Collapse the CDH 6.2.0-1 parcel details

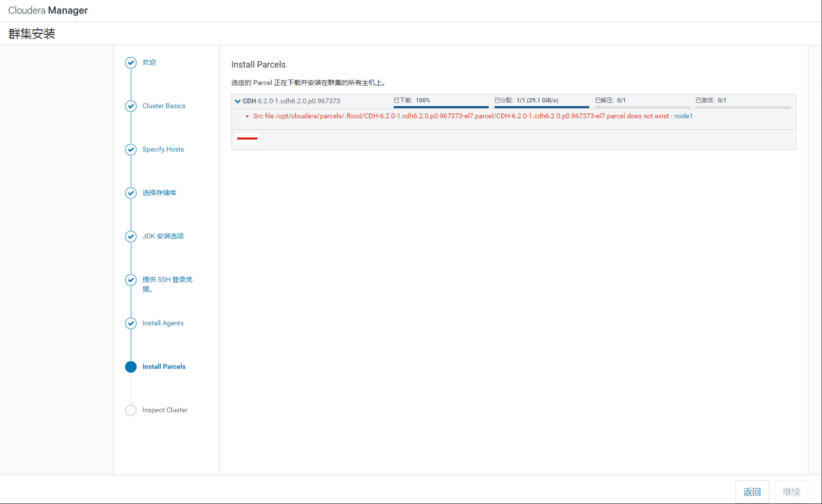tap(237, 101)
